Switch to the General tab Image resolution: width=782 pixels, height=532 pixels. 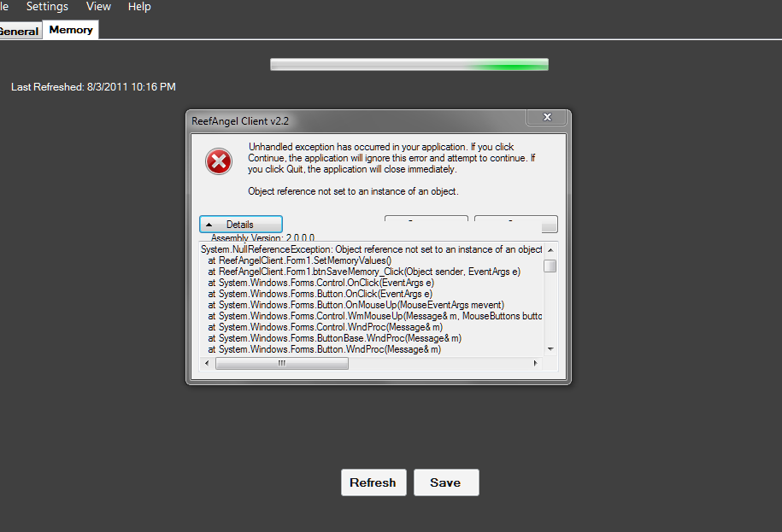(20, 31)
